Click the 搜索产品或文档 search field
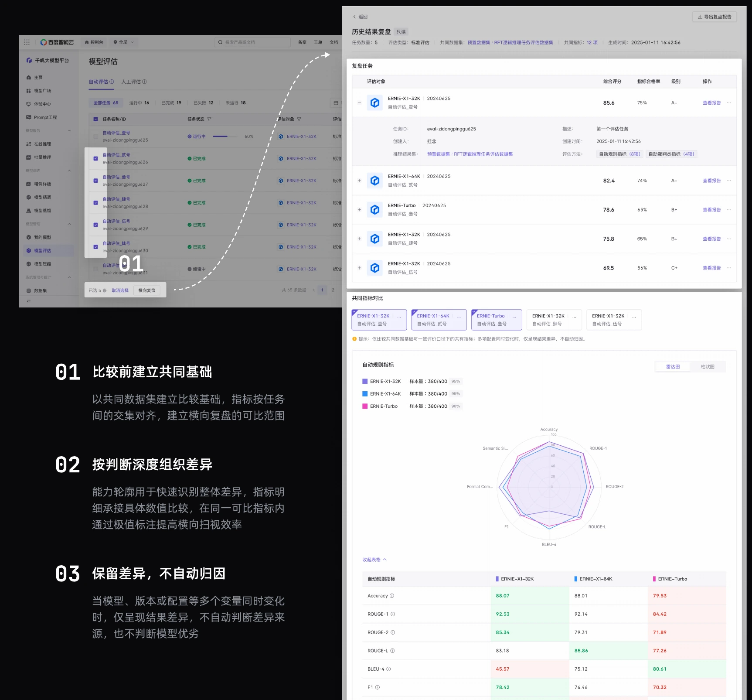The height and width of the screenshot is (700, 752). [252, 42]
